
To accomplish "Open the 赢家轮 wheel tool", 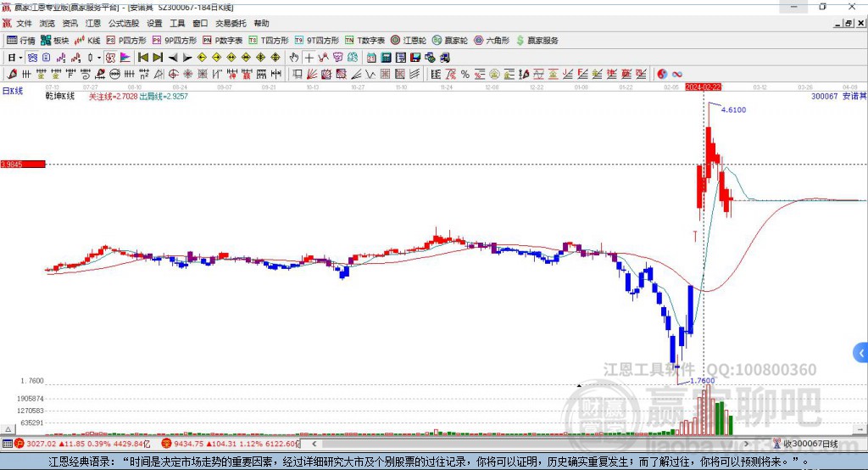I will coord(450,41).
